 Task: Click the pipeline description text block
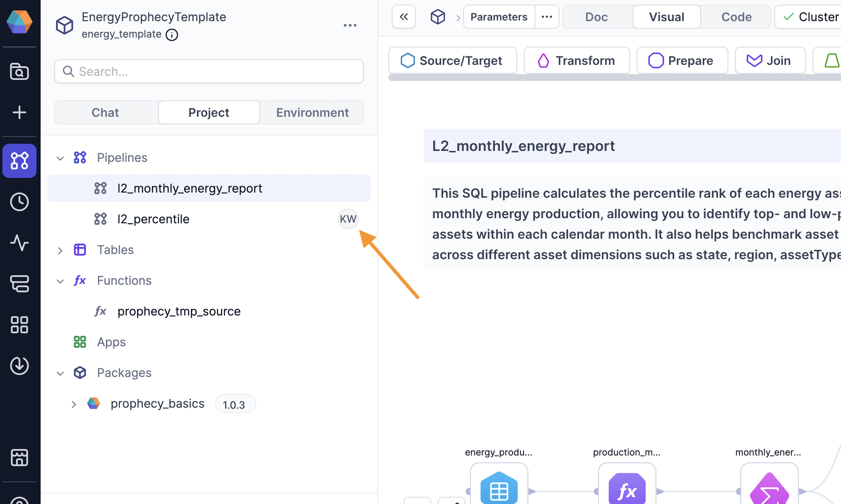coord(632,224)
